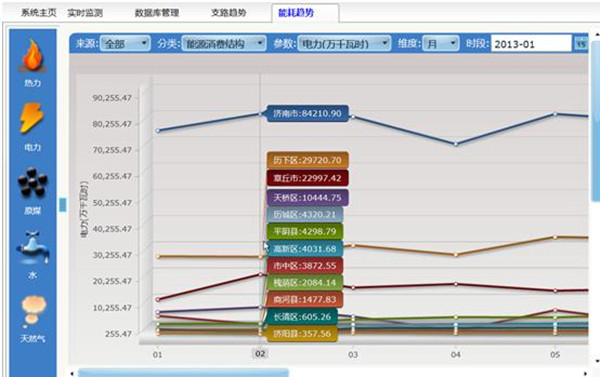Click the 长清区:605.26 tooltip label
This screenshot has width=600, height=377.
tap(302, 317)
